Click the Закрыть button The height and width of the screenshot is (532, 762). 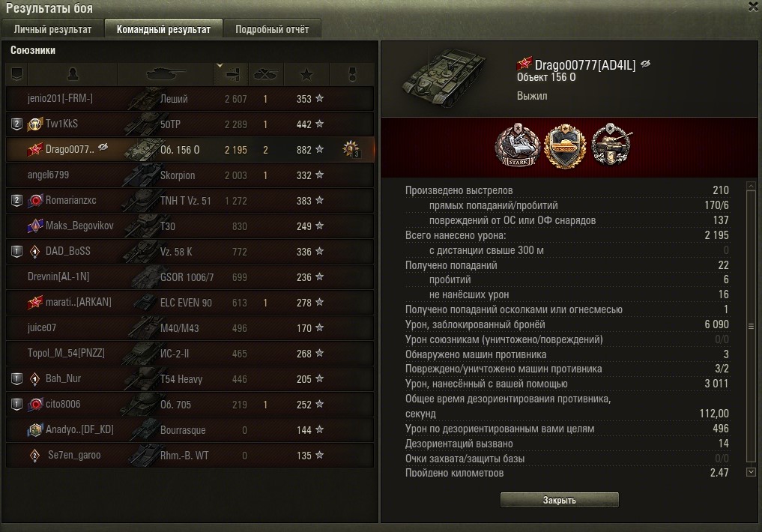coord(560,500)
